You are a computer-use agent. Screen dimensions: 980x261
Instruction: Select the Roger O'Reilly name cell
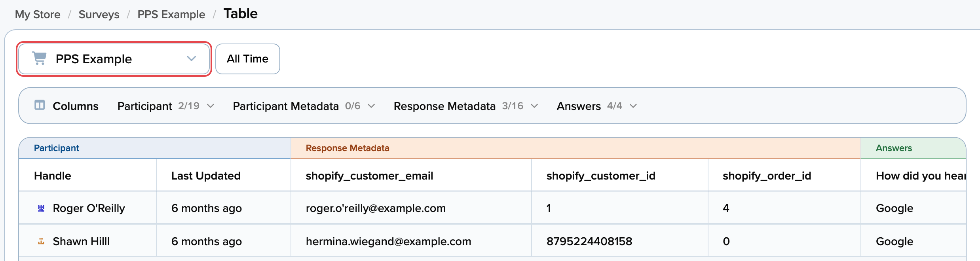click(87, 208)
